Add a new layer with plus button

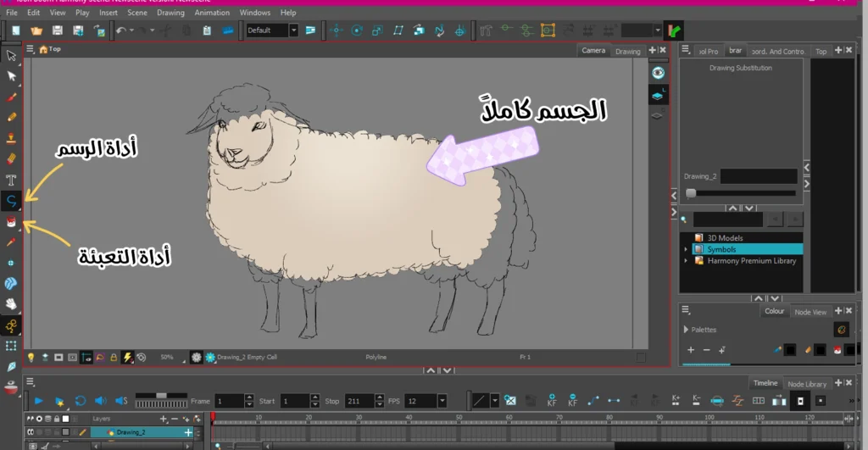163,419
